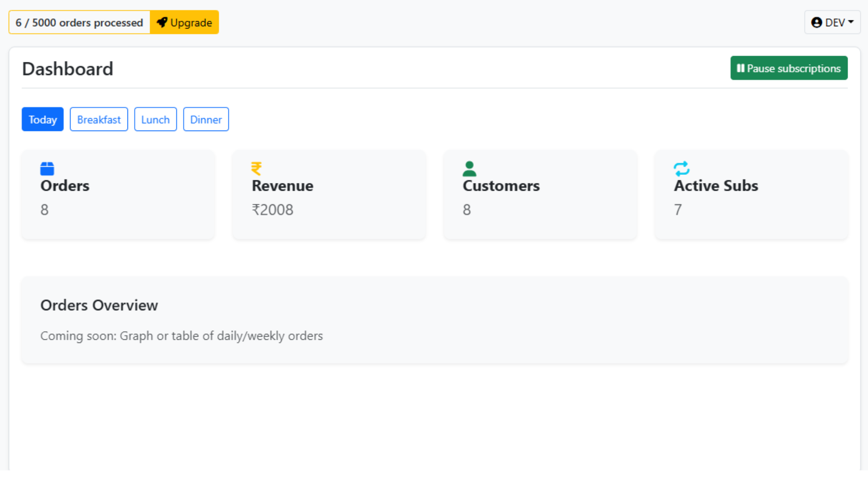Click the pause icon on Pause subscriptions
This screenshot has height=488, width=868.
tap(740, 68)
